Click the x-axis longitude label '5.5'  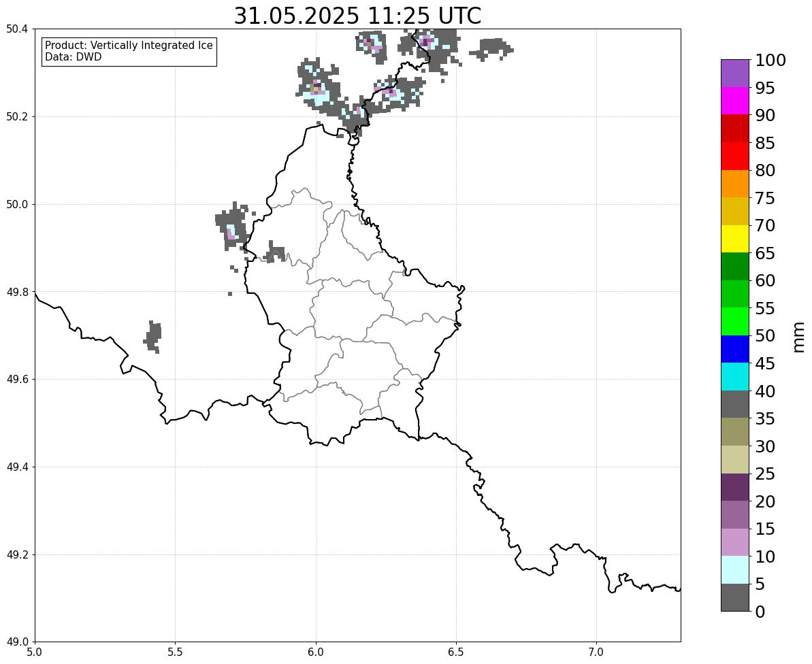click(x=175, y=652)
